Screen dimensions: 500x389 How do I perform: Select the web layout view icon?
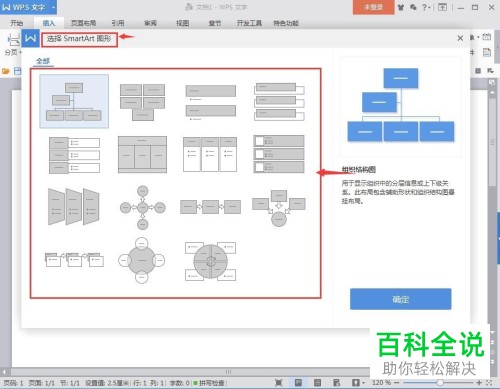tap(337, 383)
